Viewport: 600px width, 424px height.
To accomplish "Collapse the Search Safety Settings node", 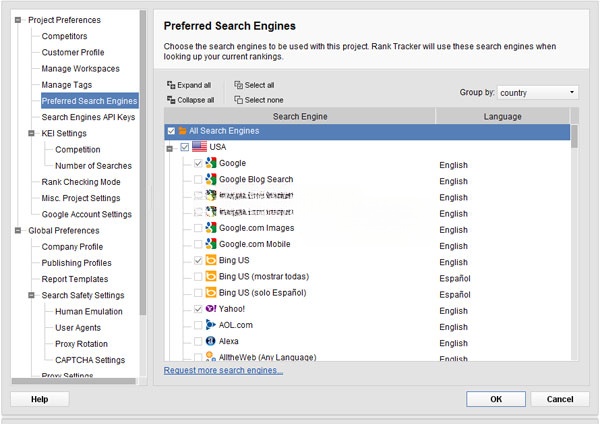I will pos(31,295).
